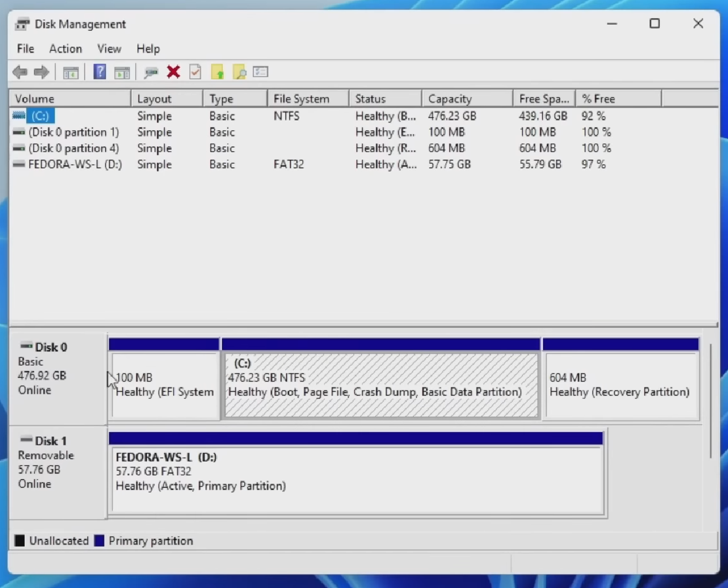This screenshot has width=728, height=588.
Task: Click the folder with magnifier toolbar icon
Action: tap(239, 72)
